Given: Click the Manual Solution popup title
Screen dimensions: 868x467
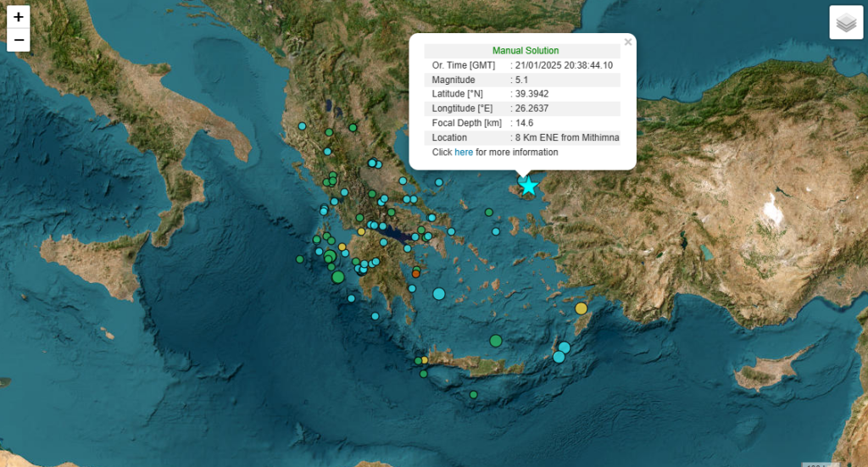Looking at the screenshot, I should click(x=526, y=51).
